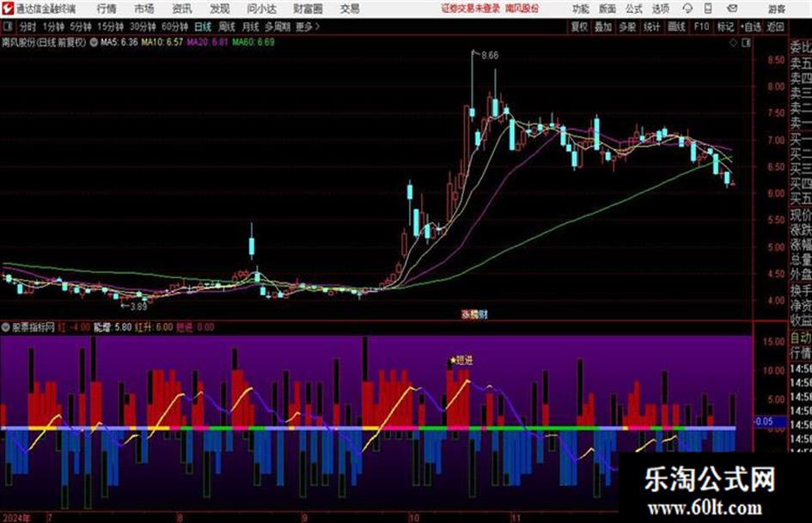This screenshot has height=523, width=812.
Task: Open the main chart indicator dropdown arrow
Action: pos(94,42)
